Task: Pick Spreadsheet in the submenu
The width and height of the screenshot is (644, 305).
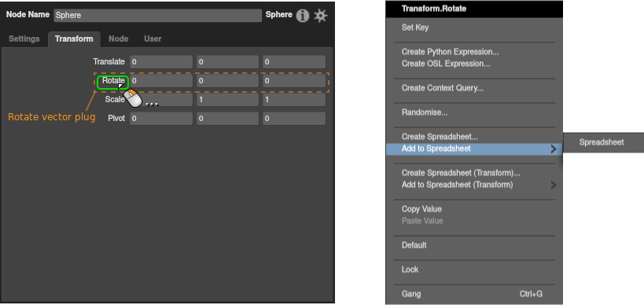Action: click(x=602, y=142)
